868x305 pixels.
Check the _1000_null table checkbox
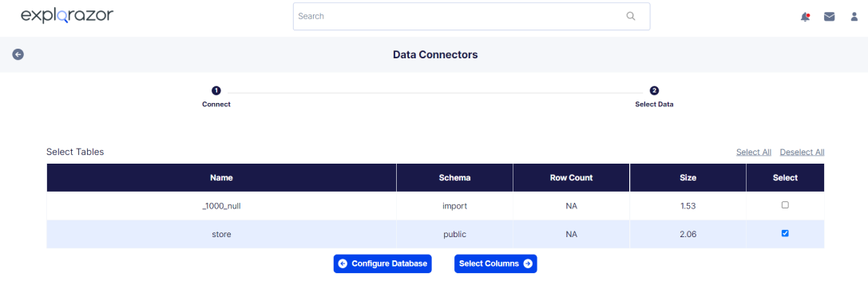(x=785, y=205)
